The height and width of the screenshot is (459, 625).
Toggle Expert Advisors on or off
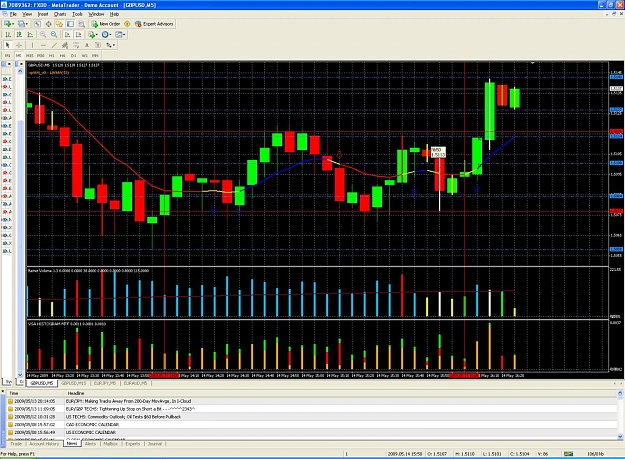[154, 24]
